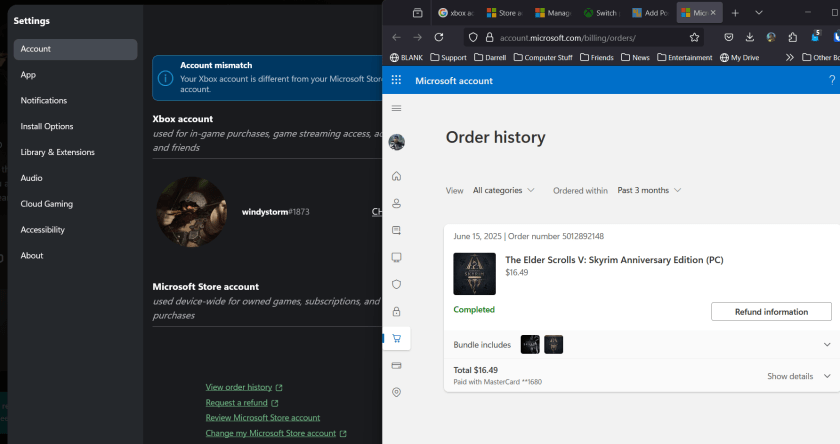The height and width of the screenshot is (444, 840).
Task: Open the Past 3 months dropdown
Action: (649, 190)
